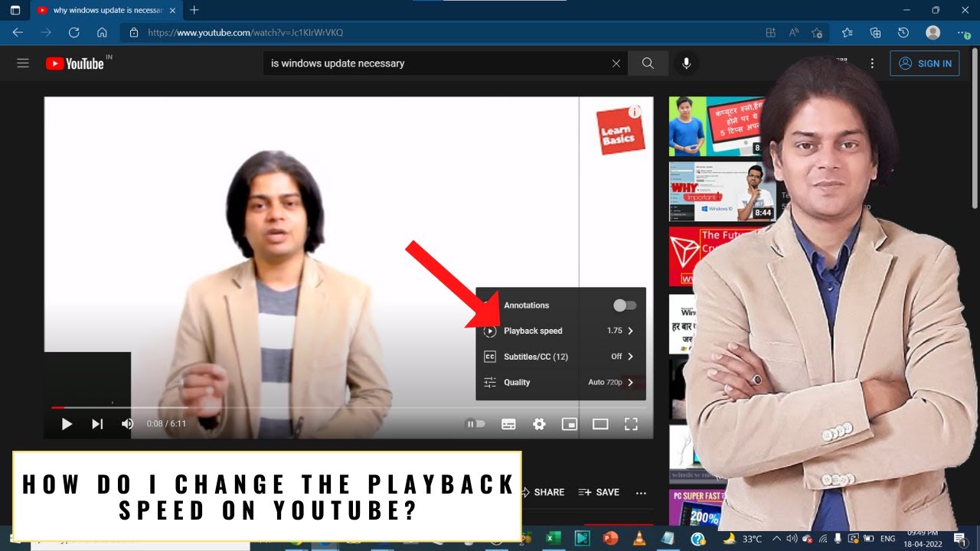This screenshot has height=551, width=980.
Task: Open the 'PC SUPER FAST' suggested video
Action: click(x=697, y=507)
